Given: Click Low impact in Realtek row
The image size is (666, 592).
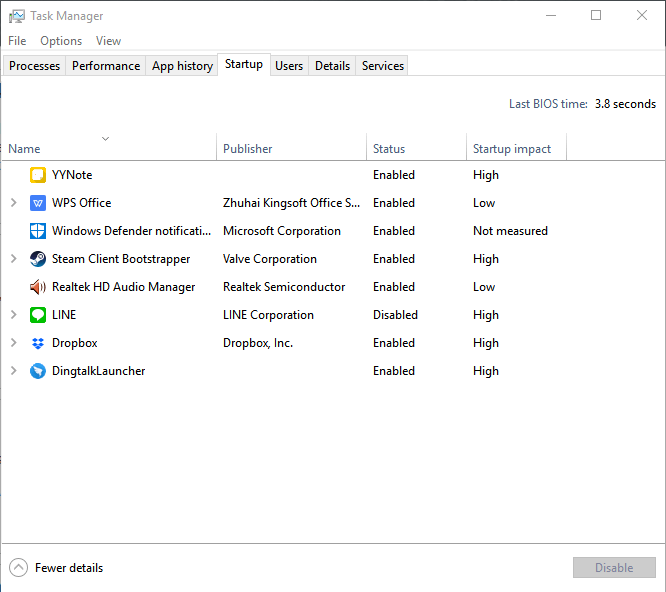Looking at the screenshot, I should point(484,287).
